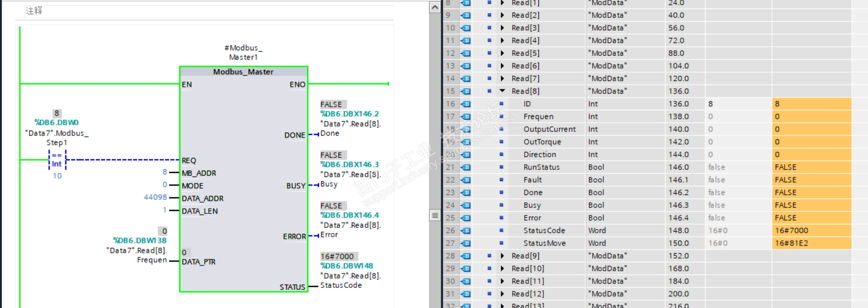Click the tag icon on row 25
The image size is (868, 308).
tap(466, 218)
